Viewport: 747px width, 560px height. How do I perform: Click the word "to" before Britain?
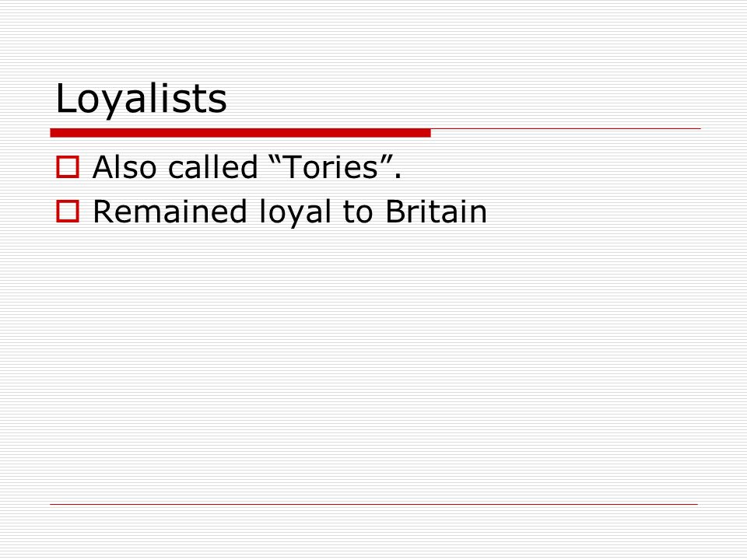coord(358,212)
